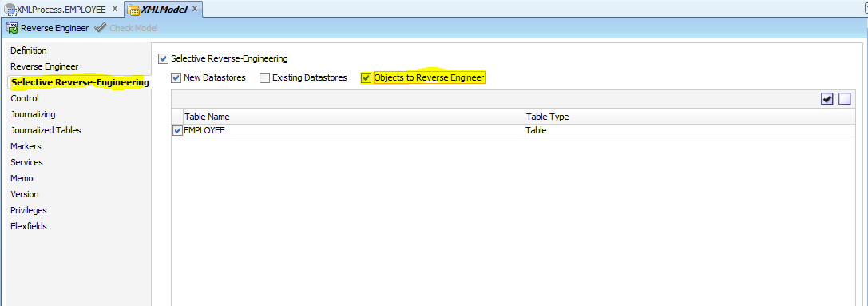Click the Table type cell for EMPLOYEE
This screenshot has width=868, height=306.
pos(690,131)
